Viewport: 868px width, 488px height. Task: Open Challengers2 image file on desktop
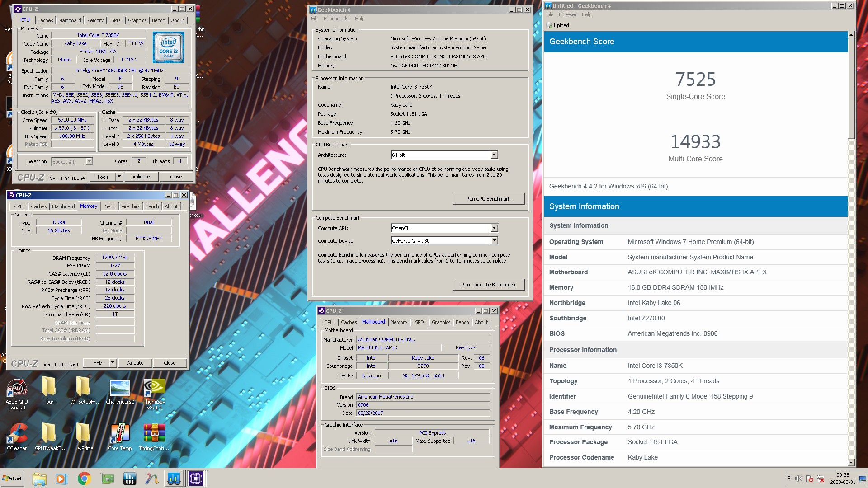tap(120, 391)
